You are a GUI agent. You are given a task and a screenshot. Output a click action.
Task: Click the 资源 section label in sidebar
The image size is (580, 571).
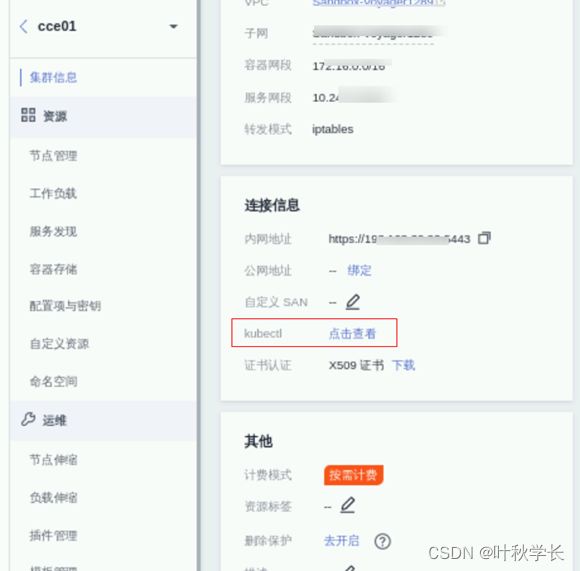[55, 116]
